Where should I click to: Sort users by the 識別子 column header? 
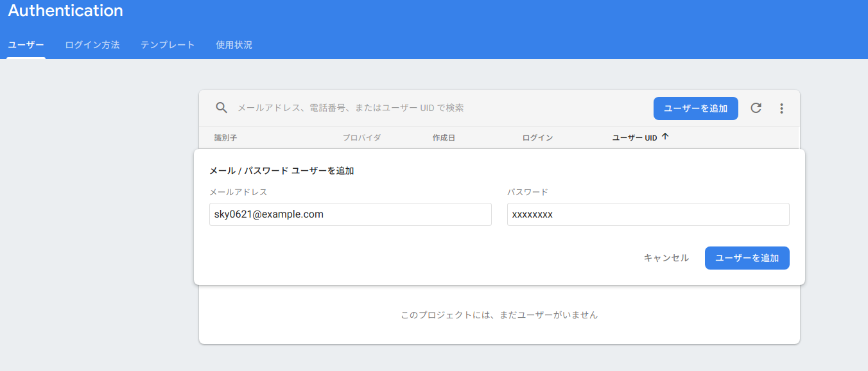(x=223, y=137)
